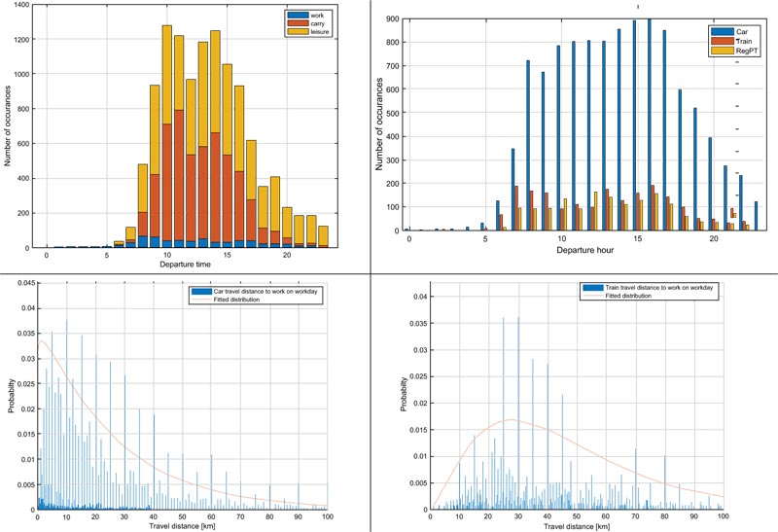The image size is (778, 532).
Task: Click the 0.045 tick on the car probability axis
Action: [21, 284]
